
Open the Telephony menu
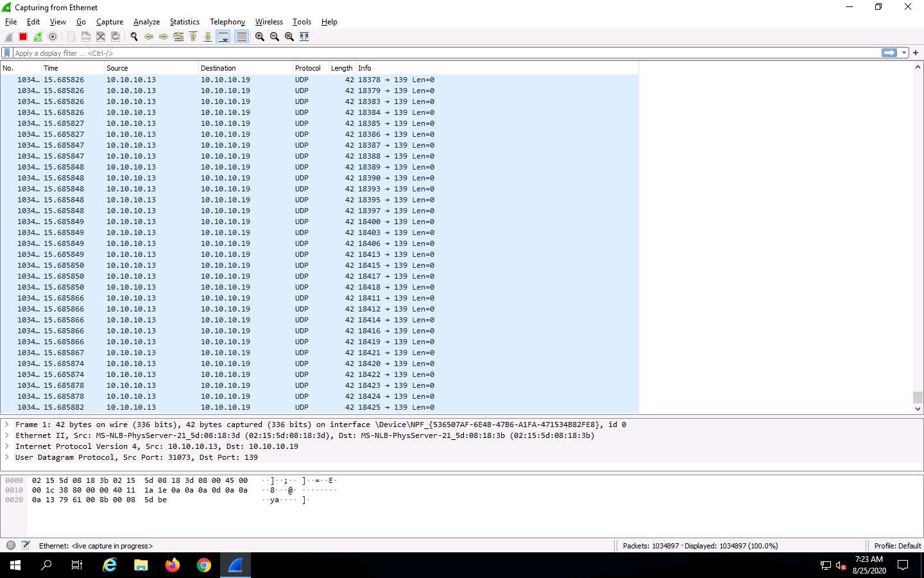pos(227,22)
